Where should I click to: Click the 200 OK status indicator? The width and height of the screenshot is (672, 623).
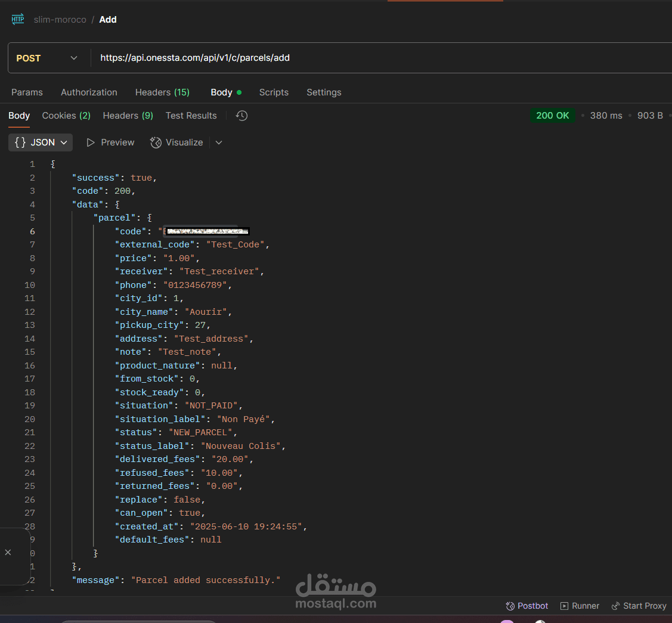click(552, 116)
